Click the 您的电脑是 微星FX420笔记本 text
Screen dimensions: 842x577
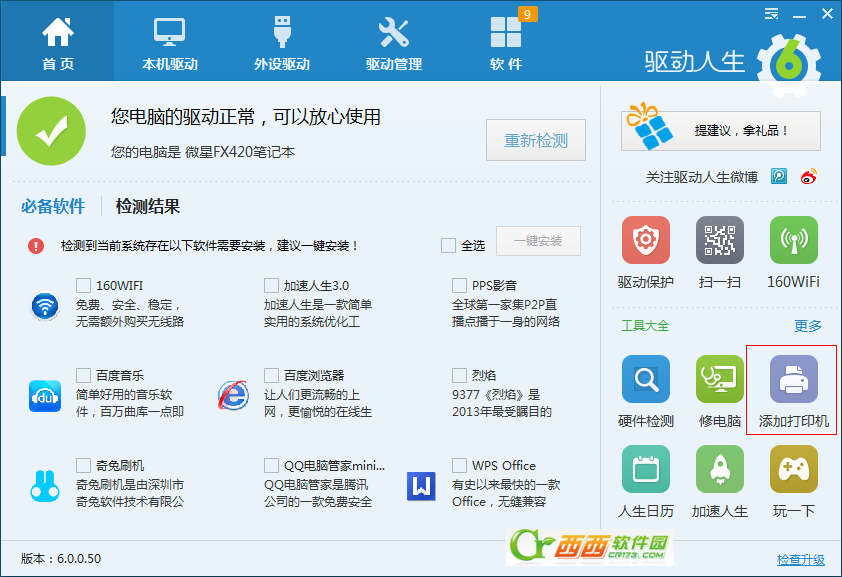203,152
